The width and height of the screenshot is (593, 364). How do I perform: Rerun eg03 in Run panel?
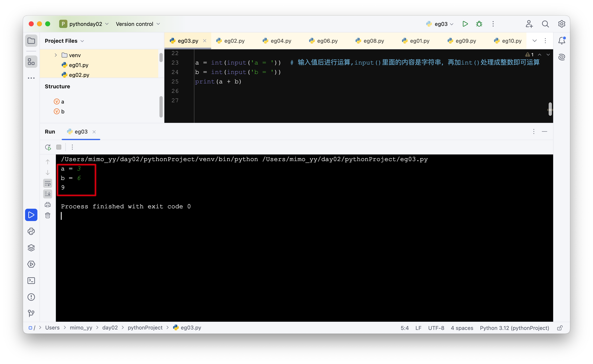(48, 147)
